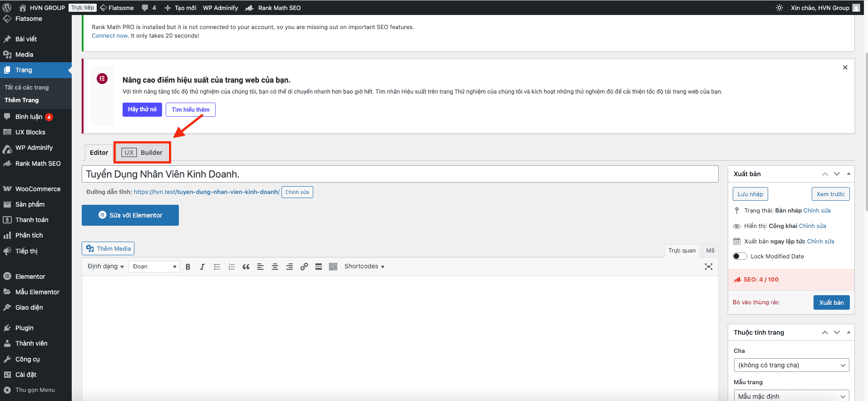The image size is (868, 401).
Task: Insert a blockquote
Action: [x=246, y=267]
